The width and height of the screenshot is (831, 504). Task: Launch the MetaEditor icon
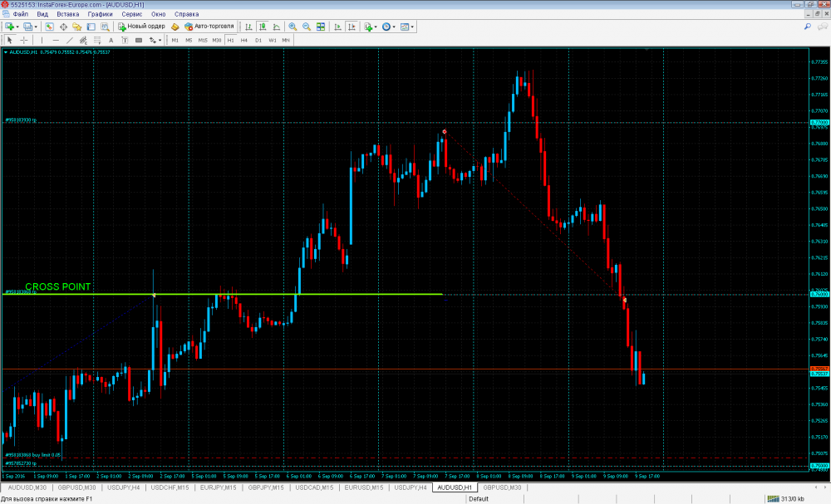coord(175,27)
